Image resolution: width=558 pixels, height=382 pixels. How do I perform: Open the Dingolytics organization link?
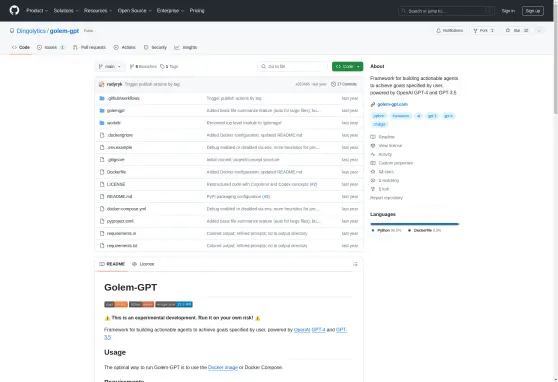(x=31, y=31)
